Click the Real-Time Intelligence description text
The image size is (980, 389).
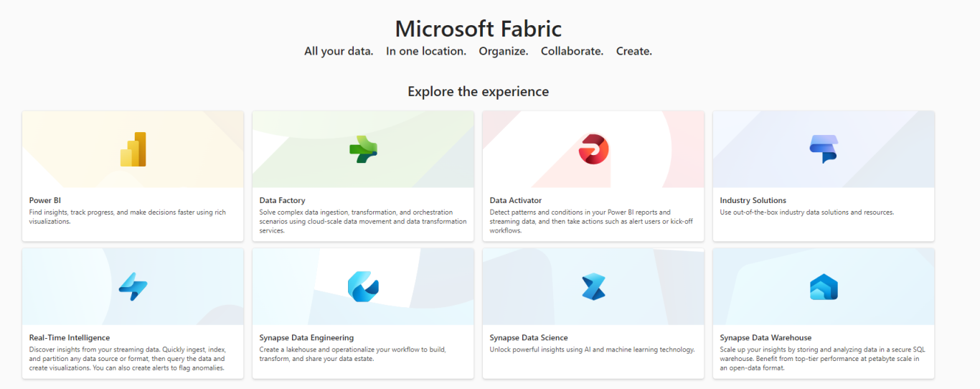[127, 359]
